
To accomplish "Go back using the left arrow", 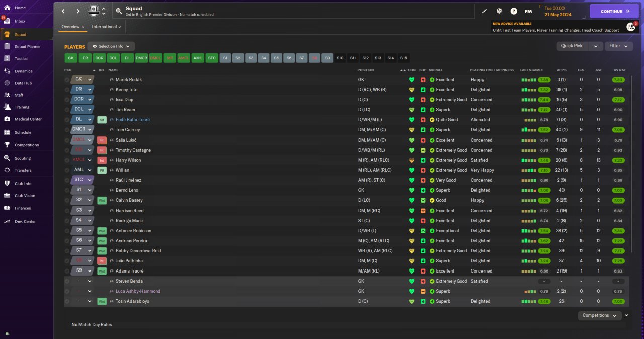I will point(63,11).
